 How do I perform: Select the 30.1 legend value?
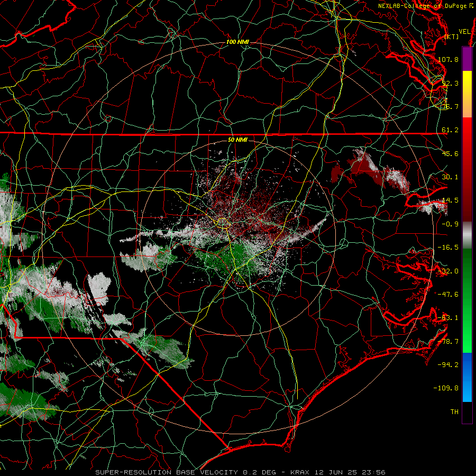click(450, 177)
